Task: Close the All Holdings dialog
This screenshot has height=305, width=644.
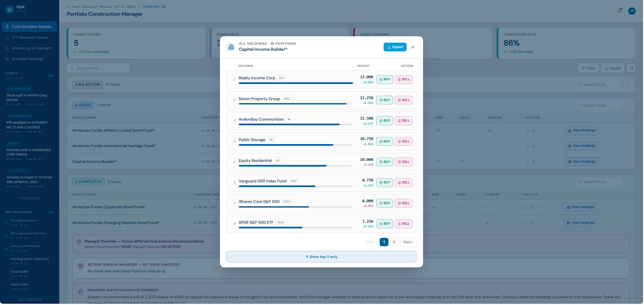Action: click(x=413, y=47)
